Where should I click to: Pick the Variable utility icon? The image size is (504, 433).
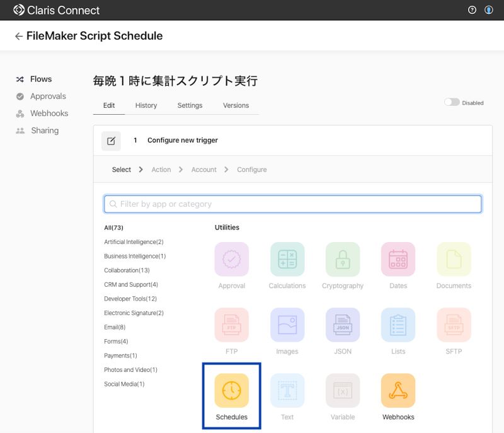pos(343,390)
